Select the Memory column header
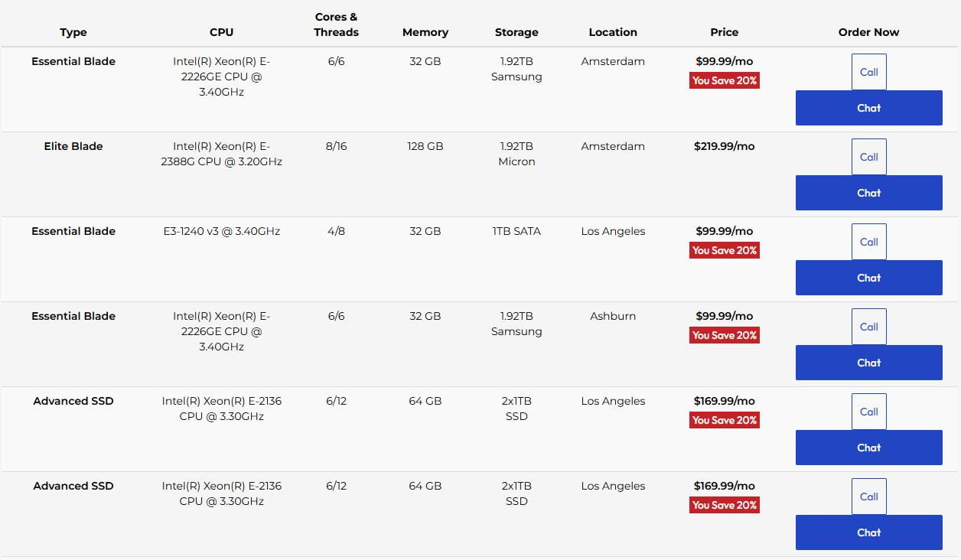Image resolution: width=961 pixels, height=560 pixels. tap(425, 32)
